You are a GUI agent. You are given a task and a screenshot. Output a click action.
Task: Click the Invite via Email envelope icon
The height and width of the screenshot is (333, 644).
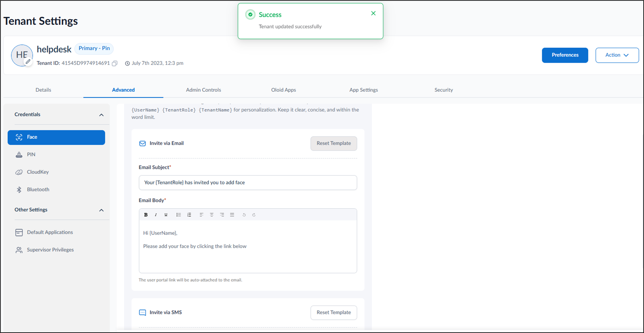pos(142,143)
